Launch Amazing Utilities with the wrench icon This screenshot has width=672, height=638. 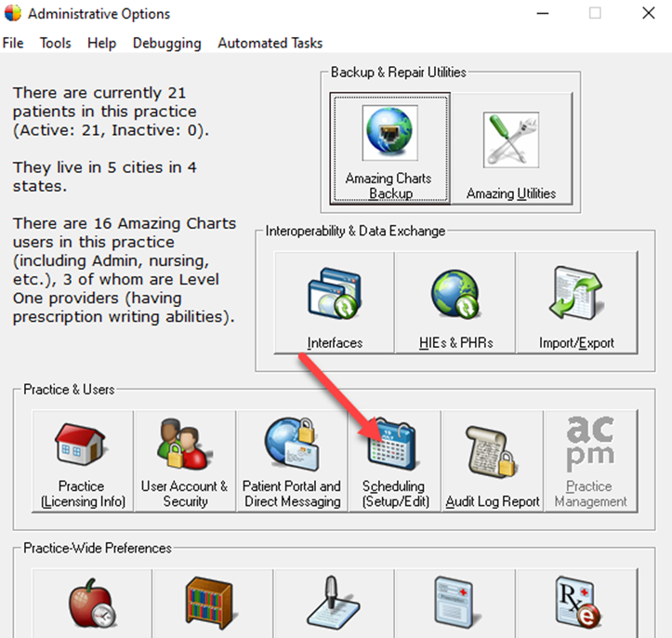pyautogui.click(x=511, y=147)
